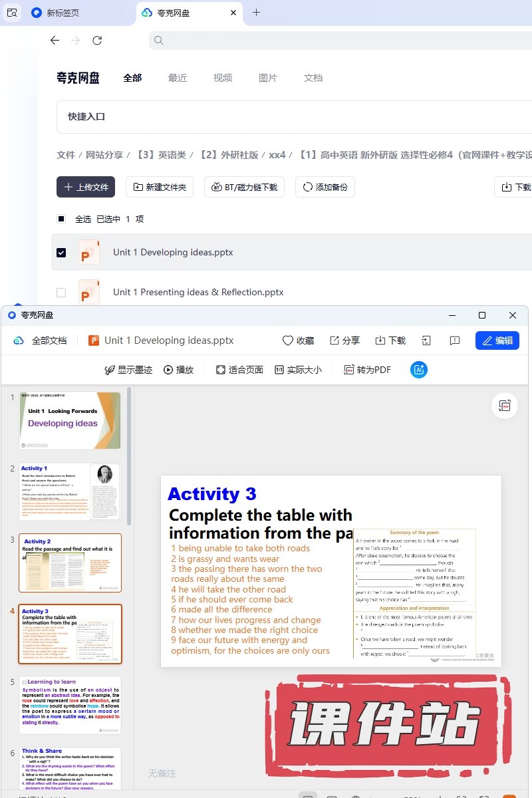Check the Unit 1 Presenting ideas & Reflection.pptx checkbox
532x798 pixels.
click(x=61, y=292)
